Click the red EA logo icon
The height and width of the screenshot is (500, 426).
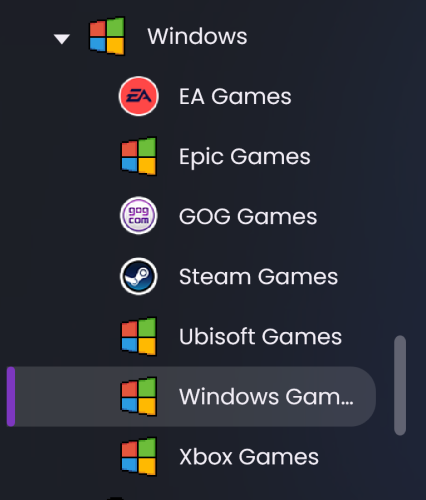tap(139, 96)
